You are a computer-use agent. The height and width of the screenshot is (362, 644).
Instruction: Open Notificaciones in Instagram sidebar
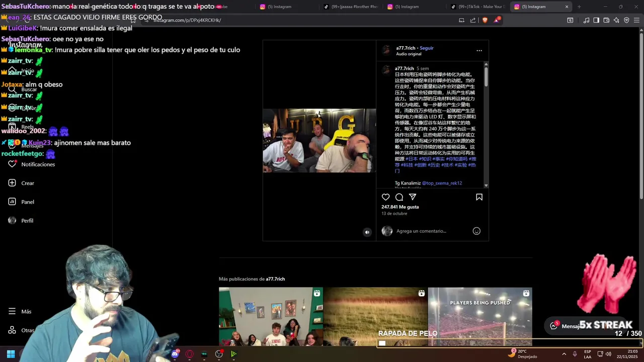(x=31, y=164)
